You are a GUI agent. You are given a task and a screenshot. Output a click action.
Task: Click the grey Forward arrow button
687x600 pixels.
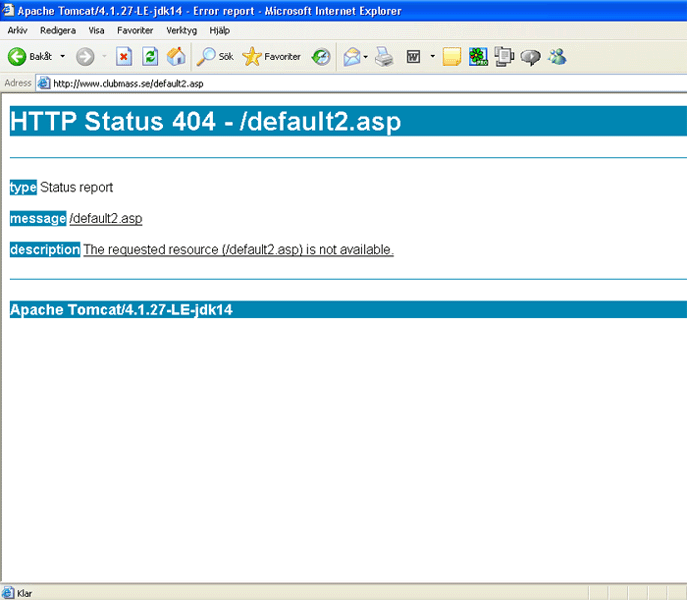click(85, 57)
